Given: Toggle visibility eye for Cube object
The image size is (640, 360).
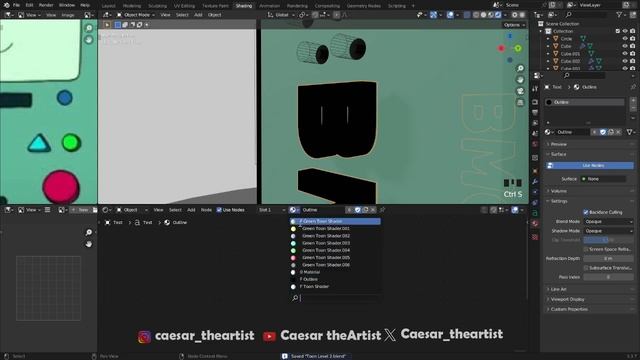Looking at the screenshot, I should (624, 46).
